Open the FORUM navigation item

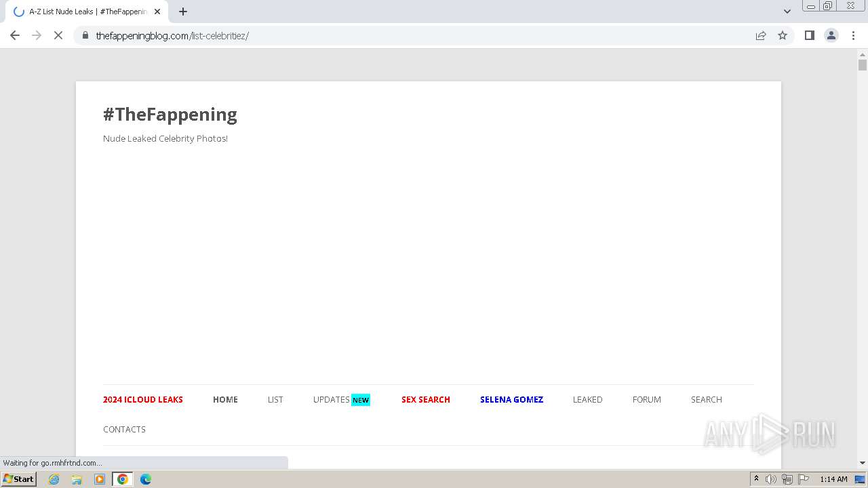pos(647,399)
